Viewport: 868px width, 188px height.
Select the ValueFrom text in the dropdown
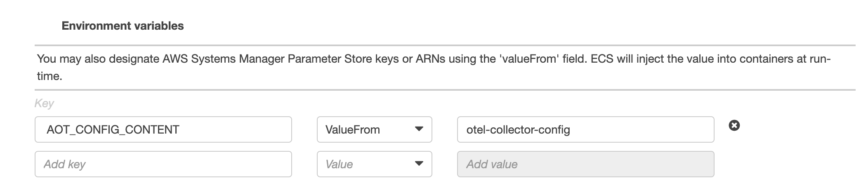(x=352, y=129)
